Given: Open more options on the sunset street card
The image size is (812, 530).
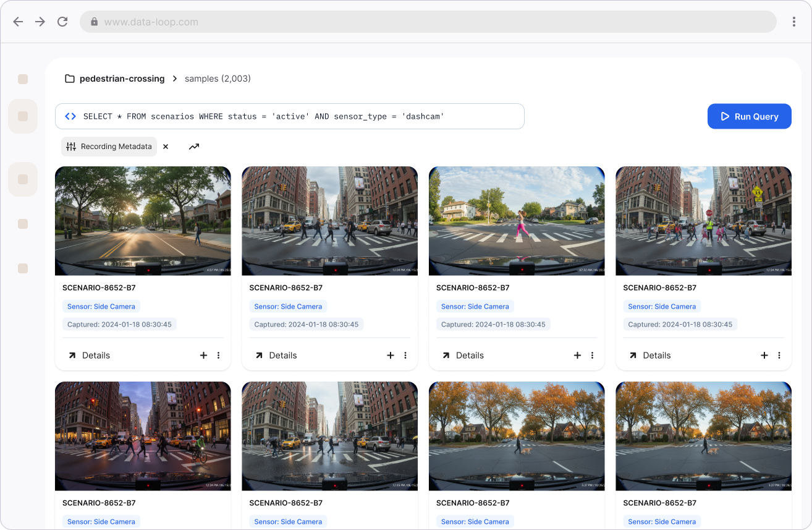Looking at the screenshot, I should click(x=219, y=356).
